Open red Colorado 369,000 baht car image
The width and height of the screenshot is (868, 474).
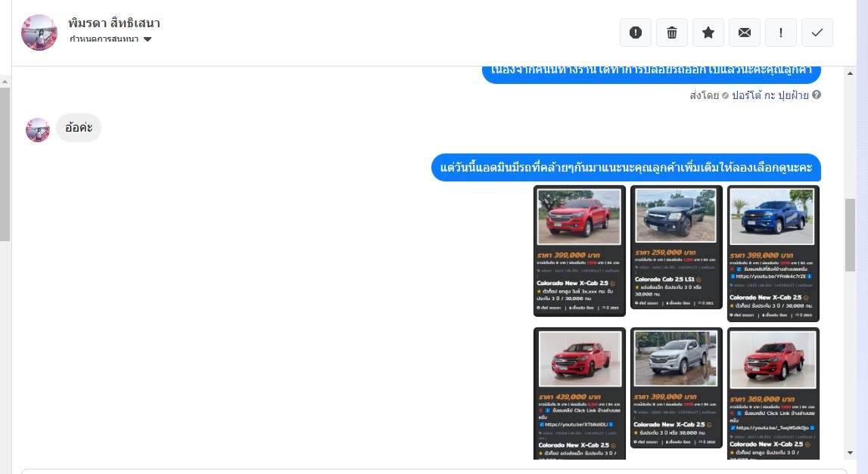[x=773, y=393]
